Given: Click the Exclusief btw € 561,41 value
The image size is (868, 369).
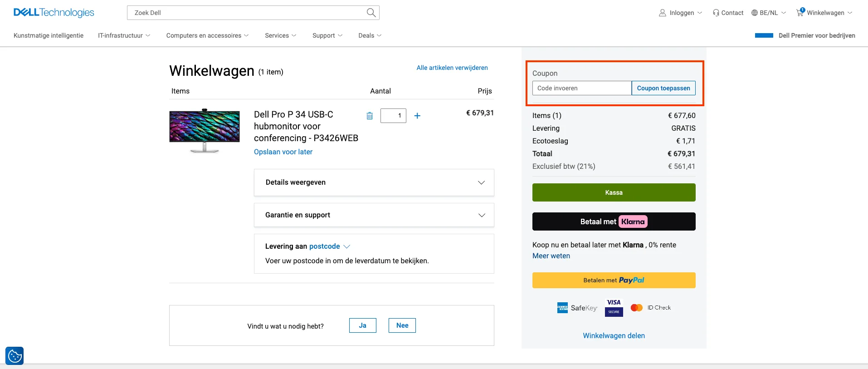Looking at the screenshot, I should click(682, 167).
